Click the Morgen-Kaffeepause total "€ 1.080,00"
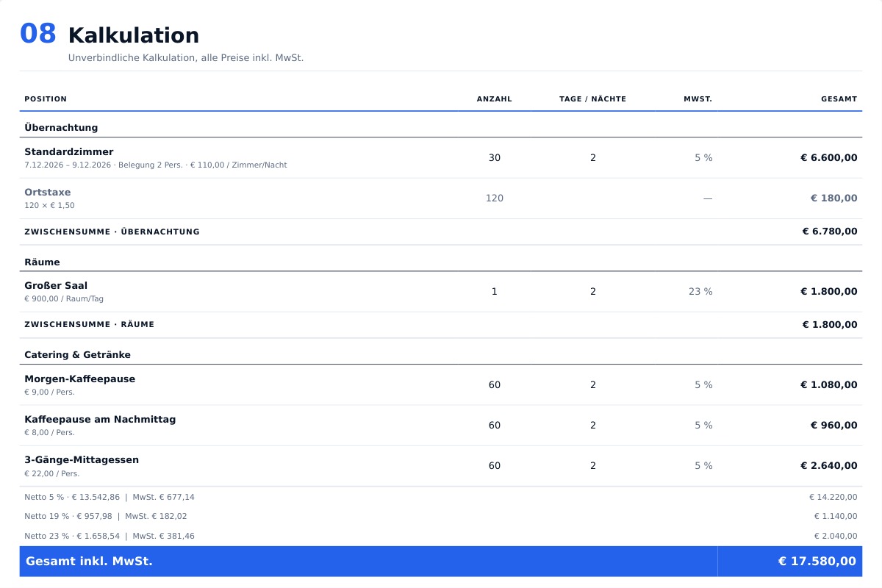 tap(829, 385)
